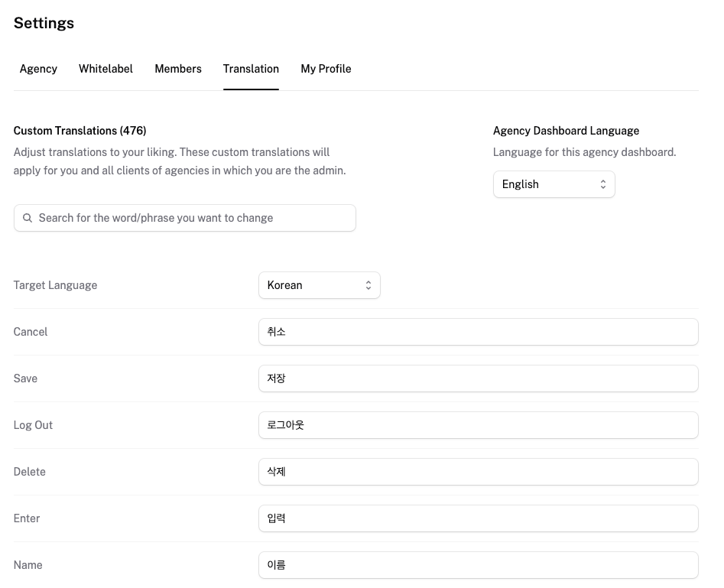Open the My Profile tab
This screenshot has height=588, width=724.
[326, 69]
